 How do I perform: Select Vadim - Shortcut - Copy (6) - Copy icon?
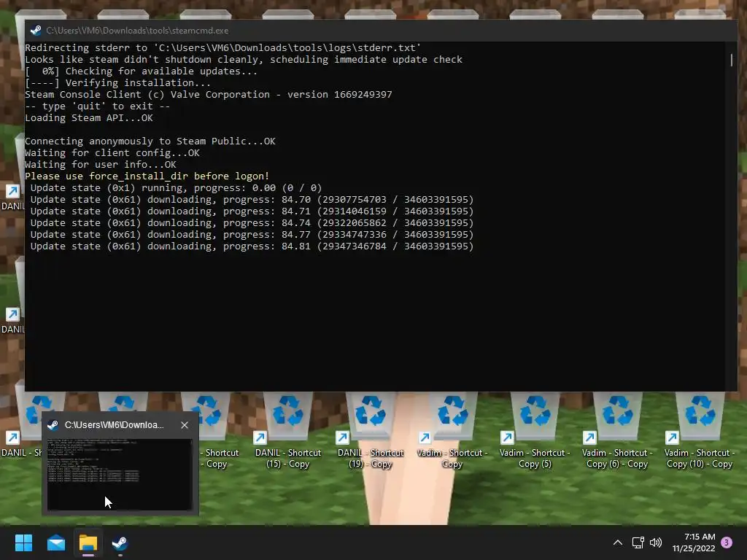point(617,432)
